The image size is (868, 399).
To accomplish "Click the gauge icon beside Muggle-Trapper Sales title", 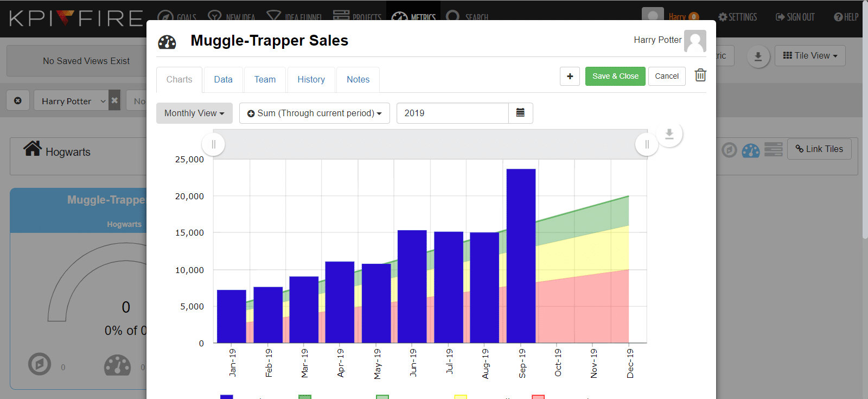I will (167, 42).
